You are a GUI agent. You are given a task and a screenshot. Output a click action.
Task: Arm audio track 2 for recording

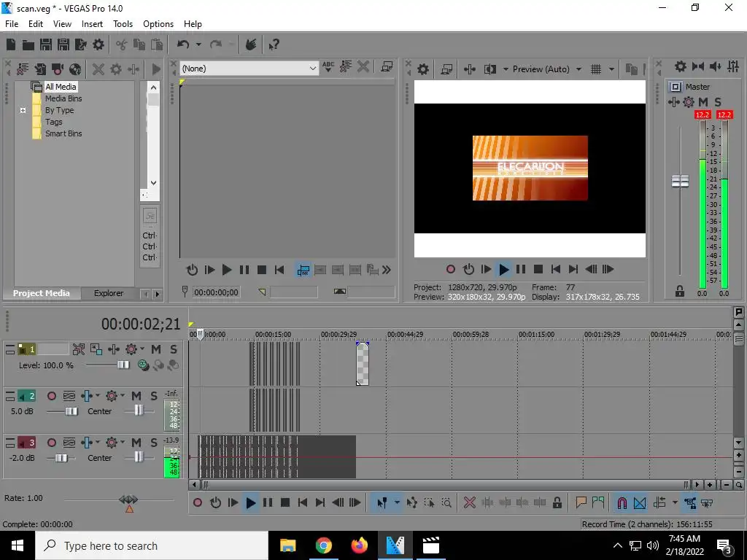pyautogui.click(x=52, y=396)
